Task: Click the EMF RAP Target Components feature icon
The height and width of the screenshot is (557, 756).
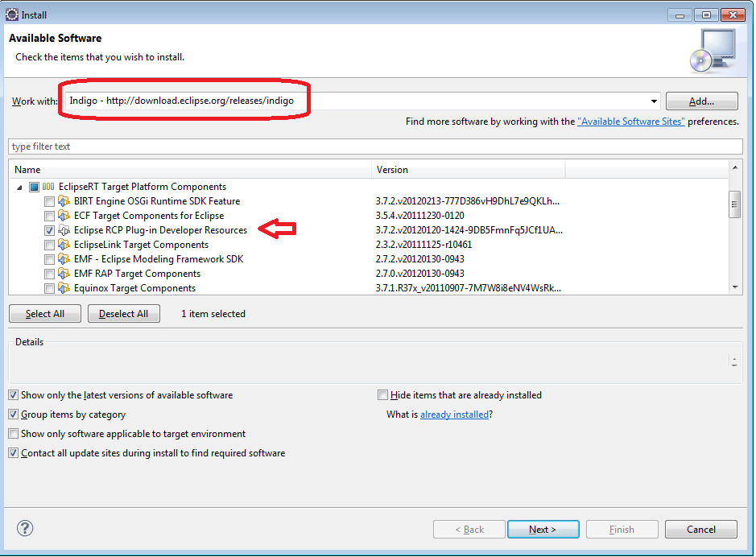Action: coord(64,273)
